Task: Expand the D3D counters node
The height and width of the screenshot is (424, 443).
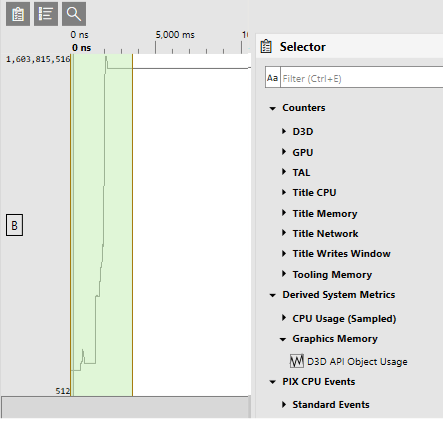Action: (x=284, y=131)
